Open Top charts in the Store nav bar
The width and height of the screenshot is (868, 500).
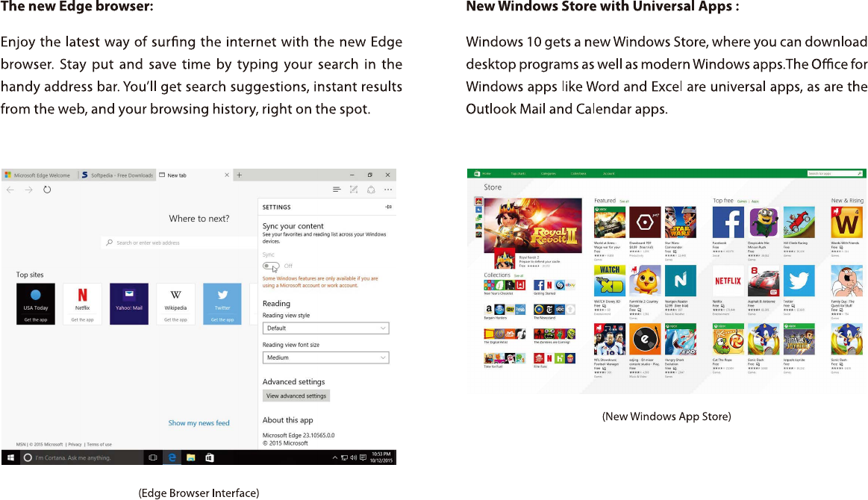(517, 174)
